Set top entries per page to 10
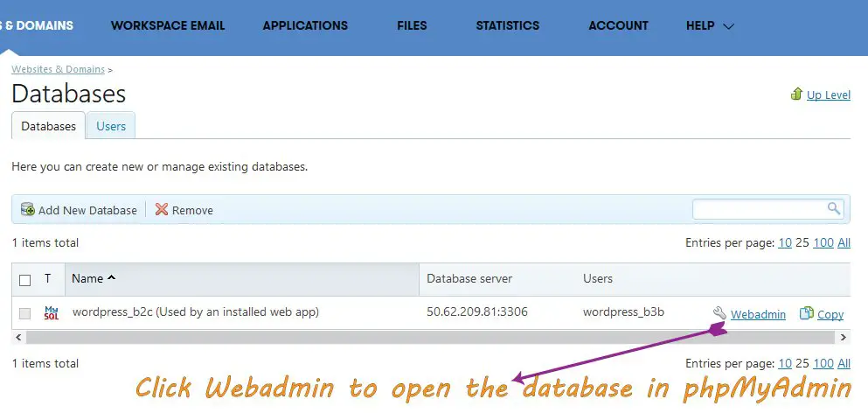Image resolution: width=868 pixels, height=413 pixels. point(785,242)
